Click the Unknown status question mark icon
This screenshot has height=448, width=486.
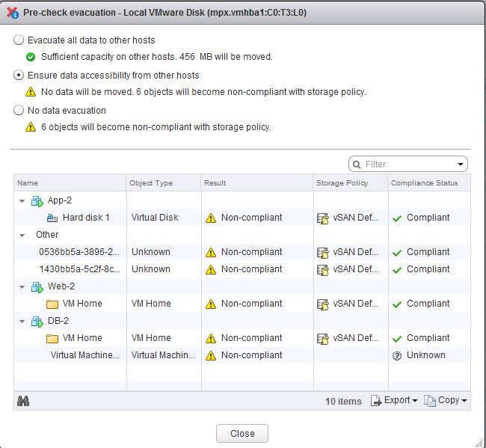click(x=397, y=356)
